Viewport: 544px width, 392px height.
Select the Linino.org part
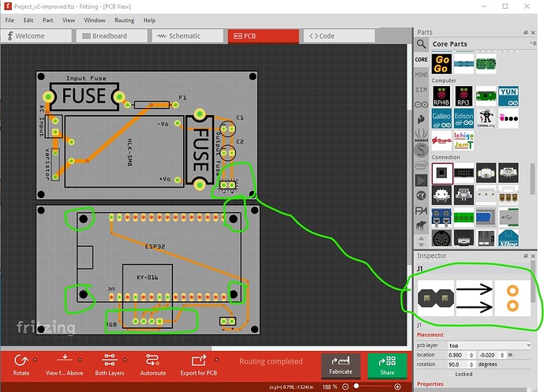point(486,118)
